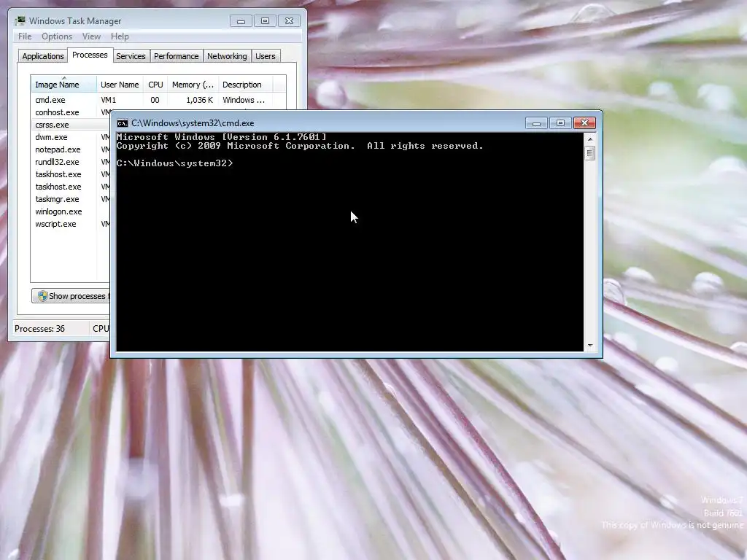Switch to the Networking tab
The image size is (747, 560).
pyautogui.click(x=227, y=56)
